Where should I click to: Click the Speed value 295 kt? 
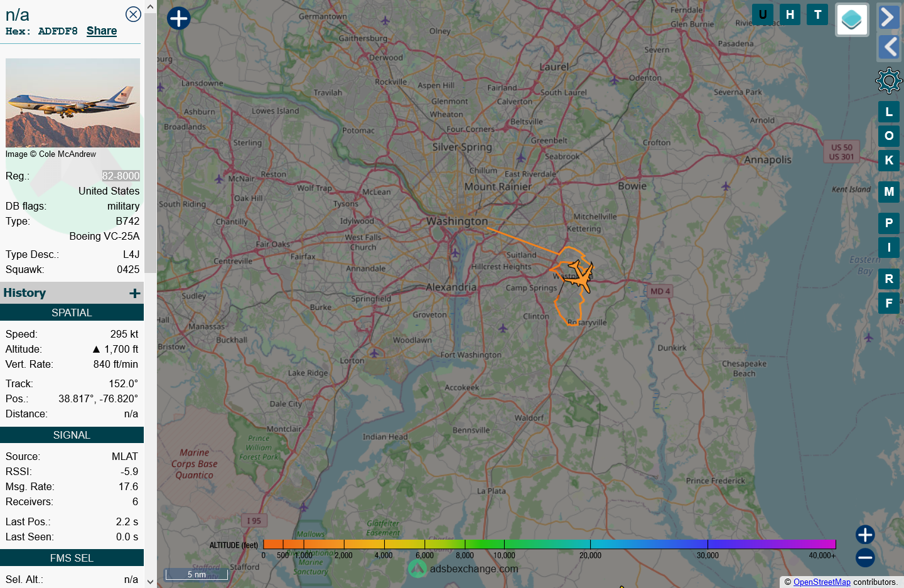pos(124,334)
